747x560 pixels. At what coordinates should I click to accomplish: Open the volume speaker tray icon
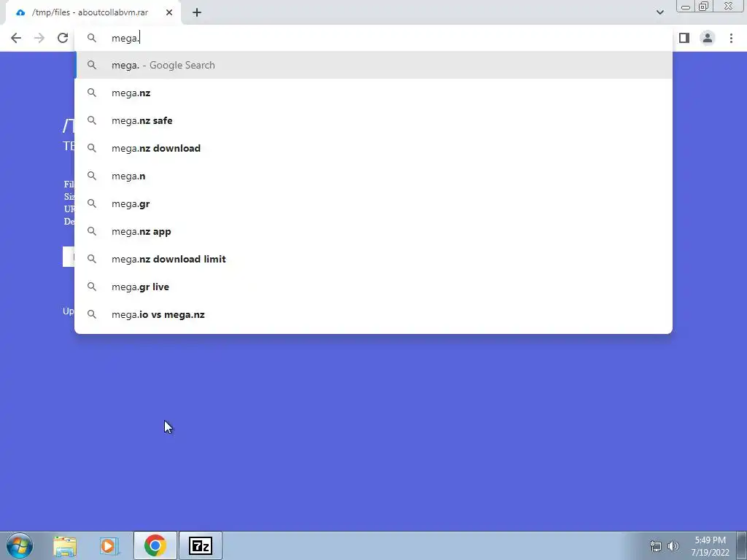(x=673, y=546)
